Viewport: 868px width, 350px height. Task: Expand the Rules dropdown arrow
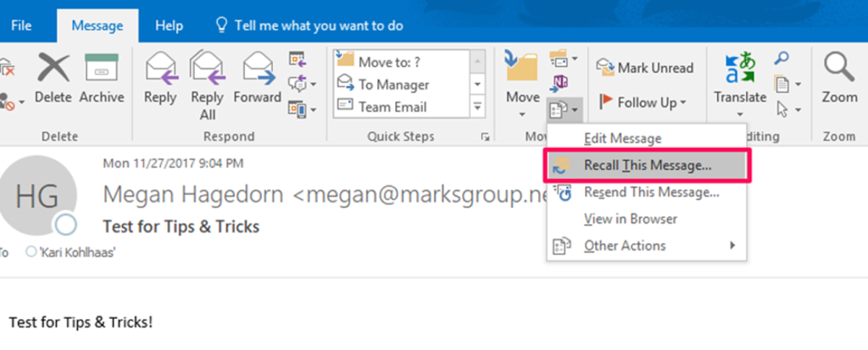coord(574,58)
